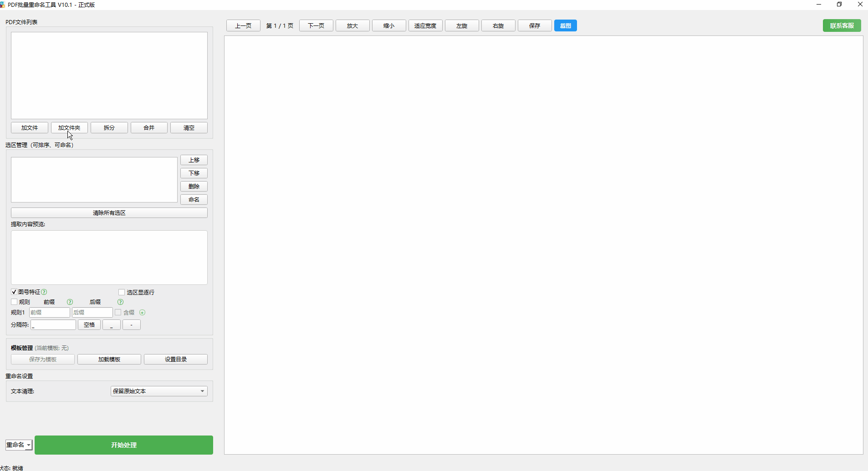
Task: Delete the selection region with 删除
Action: tap(194, 187)
